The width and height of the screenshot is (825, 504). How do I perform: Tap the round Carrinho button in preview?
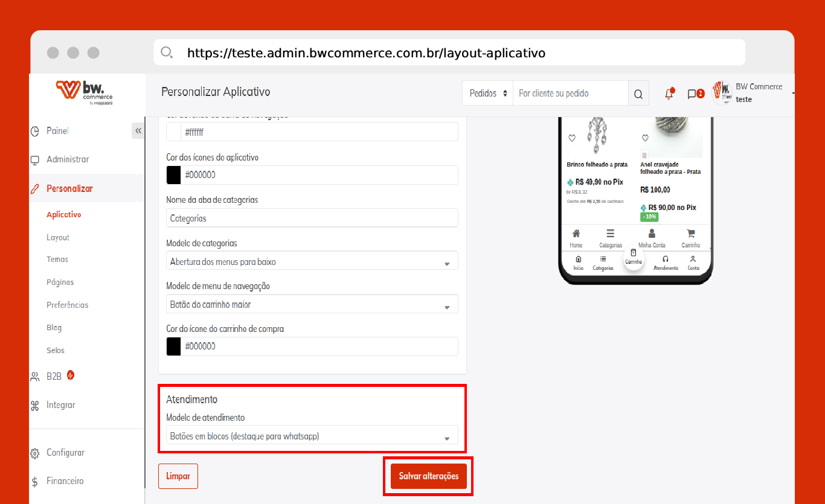[634, 257]
